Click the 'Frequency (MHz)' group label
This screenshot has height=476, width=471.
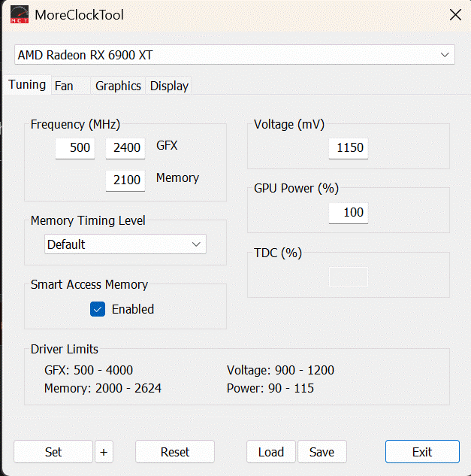click(x=76, y=125)
